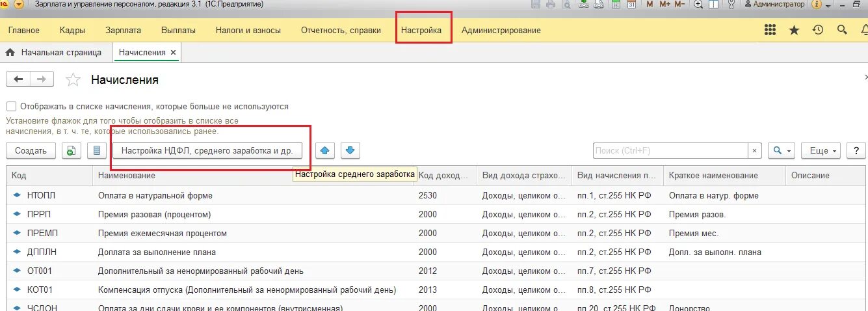Open the Кадры section
Screen dimensions: 868x311
pos(72,30)
